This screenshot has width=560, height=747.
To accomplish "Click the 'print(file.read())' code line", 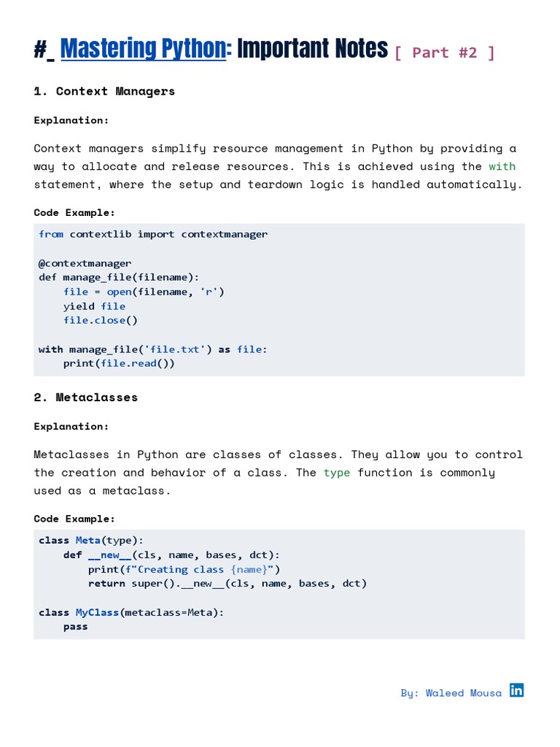I will 119,363.
